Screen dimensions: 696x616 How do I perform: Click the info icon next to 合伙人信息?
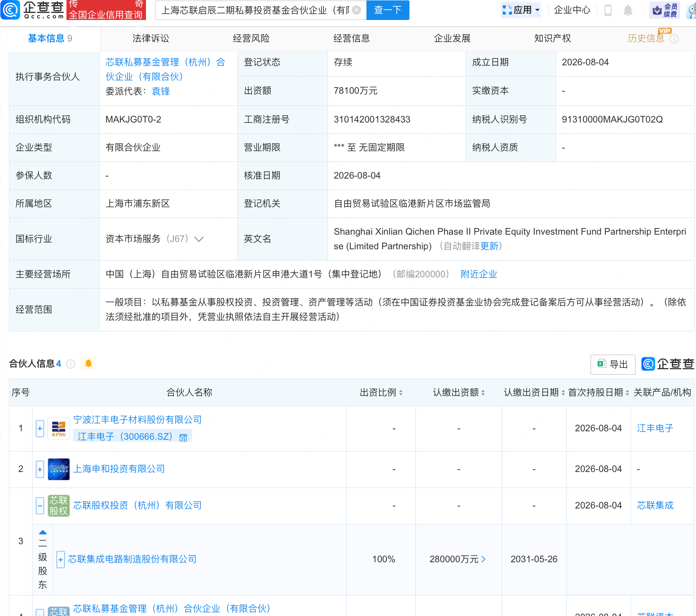point(71,364)
